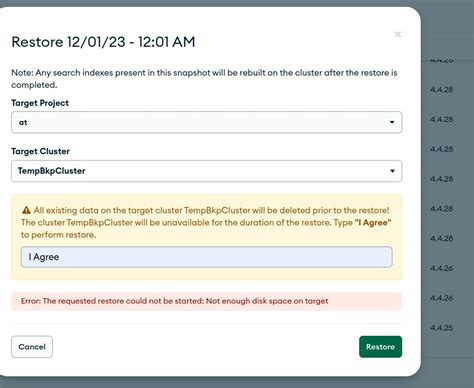Click the note about search indexes being rebuilt
This screenshot has height=388, width=474.
point(204,79)
